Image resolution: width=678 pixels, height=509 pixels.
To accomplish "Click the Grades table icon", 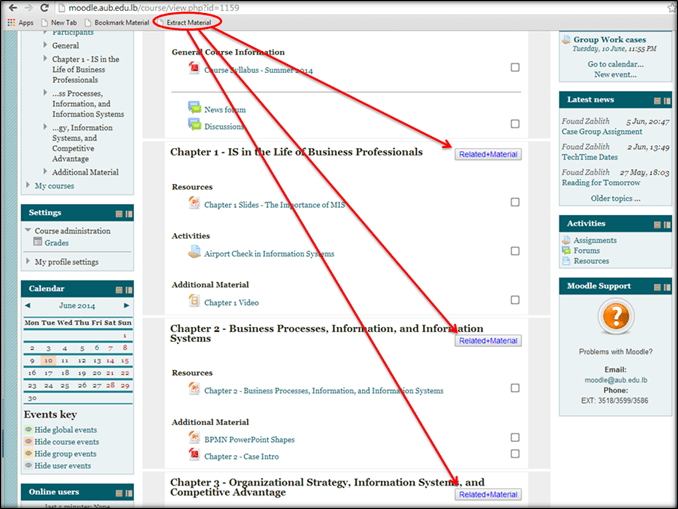I will (x=38, y=242).
